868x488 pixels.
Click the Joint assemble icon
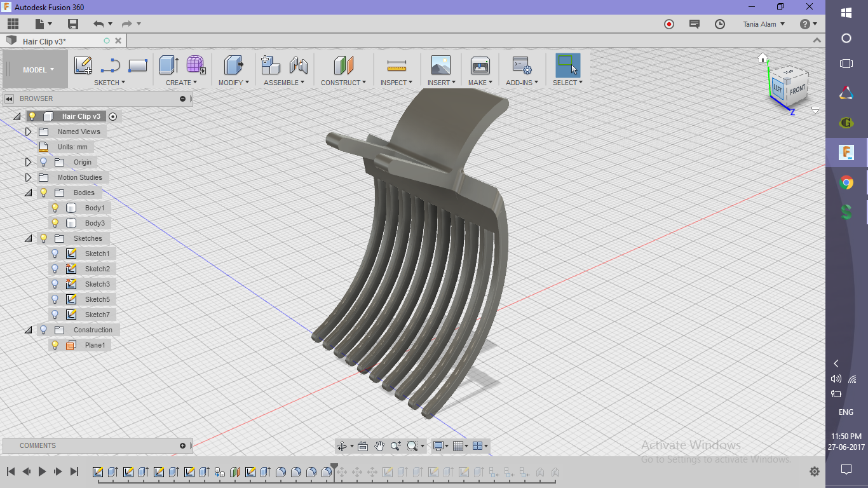coord(298,65)
